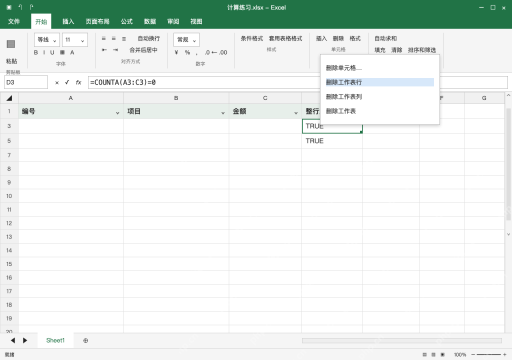Align text right
Image resolution: width=512 pixels, height=360 pixels.
pyautogui.click(x=124, y=39)
